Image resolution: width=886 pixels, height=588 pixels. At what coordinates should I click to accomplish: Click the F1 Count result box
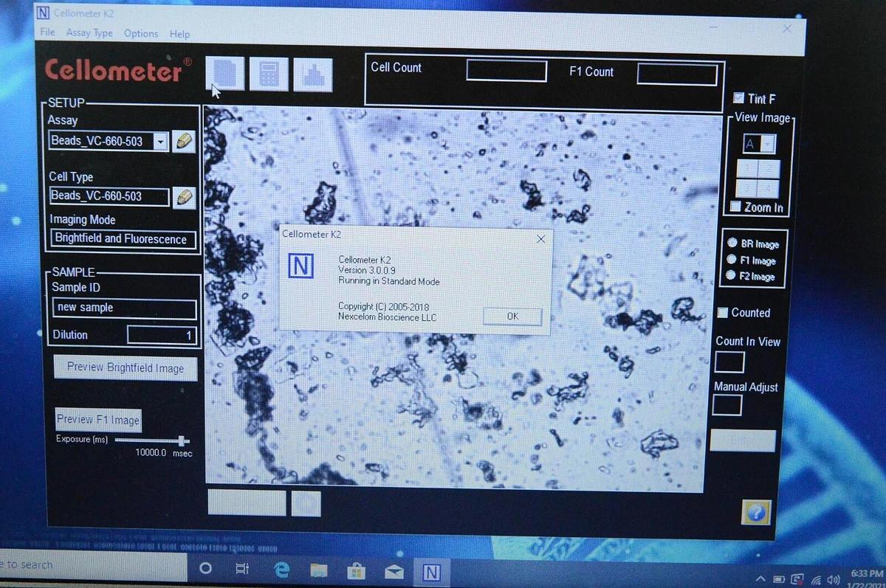point(678,75)
